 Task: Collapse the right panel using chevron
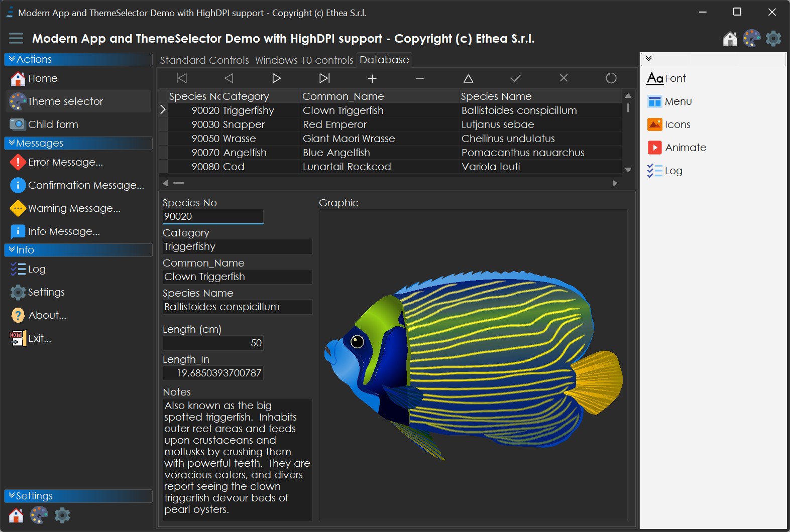pos(649,59)
